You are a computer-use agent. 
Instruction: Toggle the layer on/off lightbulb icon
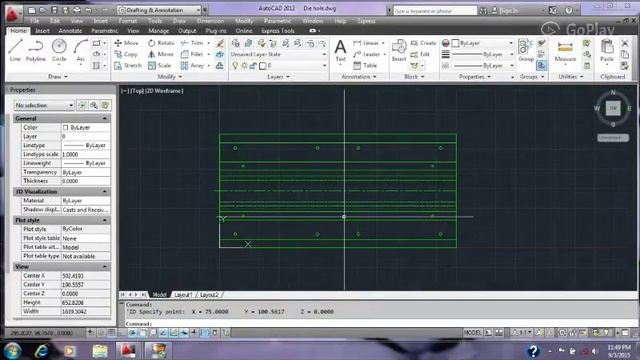(x=235, y=65)
